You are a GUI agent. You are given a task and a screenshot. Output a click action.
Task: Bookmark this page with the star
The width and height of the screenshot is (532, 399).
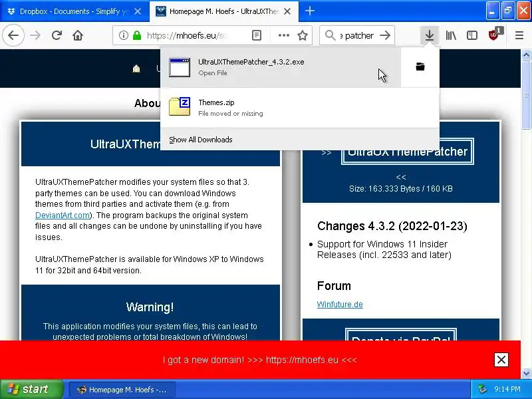(303, 35)
